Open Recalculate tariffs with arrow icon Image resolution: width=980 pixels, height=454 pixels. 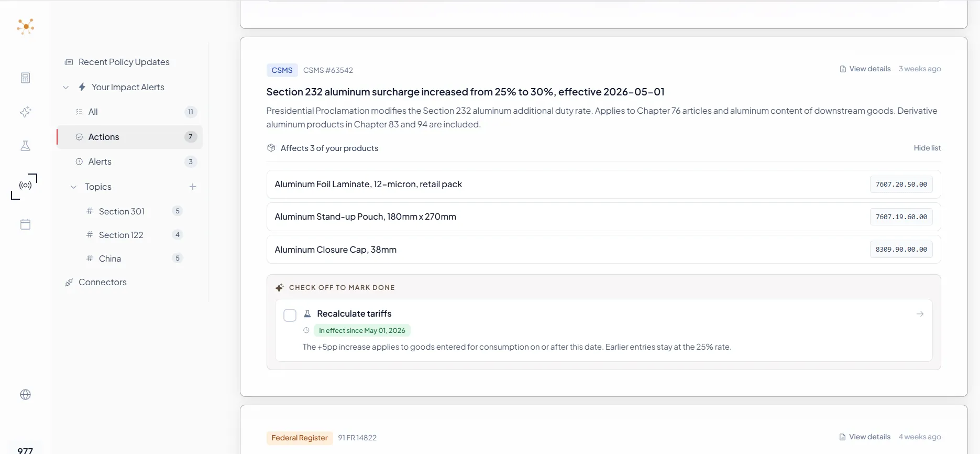point(920,314)
